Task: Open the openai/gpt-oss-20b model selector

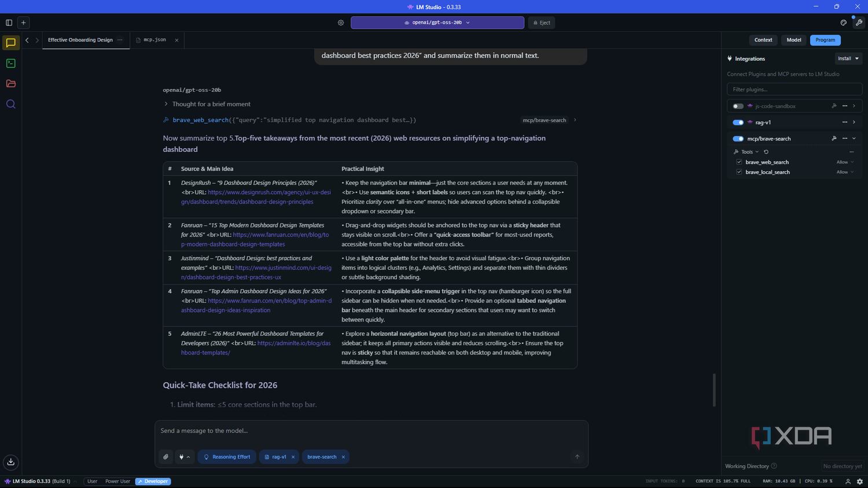Action: click(437, 23)
